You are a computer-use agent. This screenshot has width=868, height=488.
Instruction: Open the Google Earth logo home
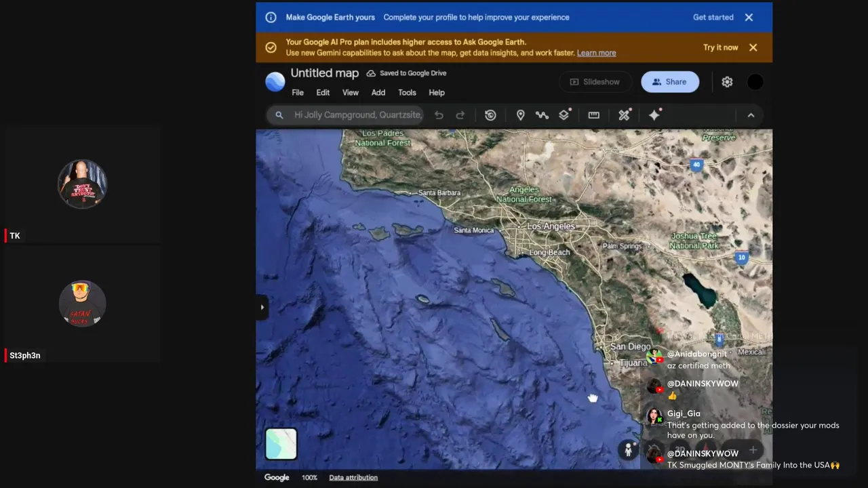(275, 82)
